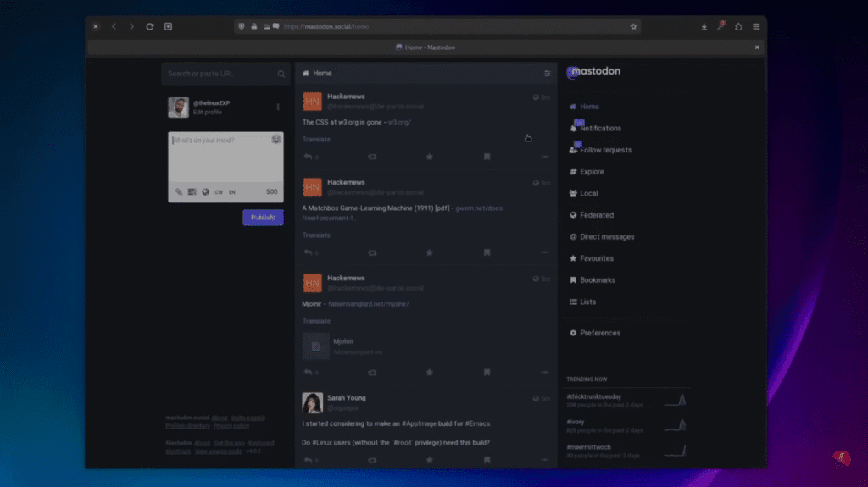This screenshot has width=868, height=487.
Task: Open more options on Matchbox post
Action: 545,252
